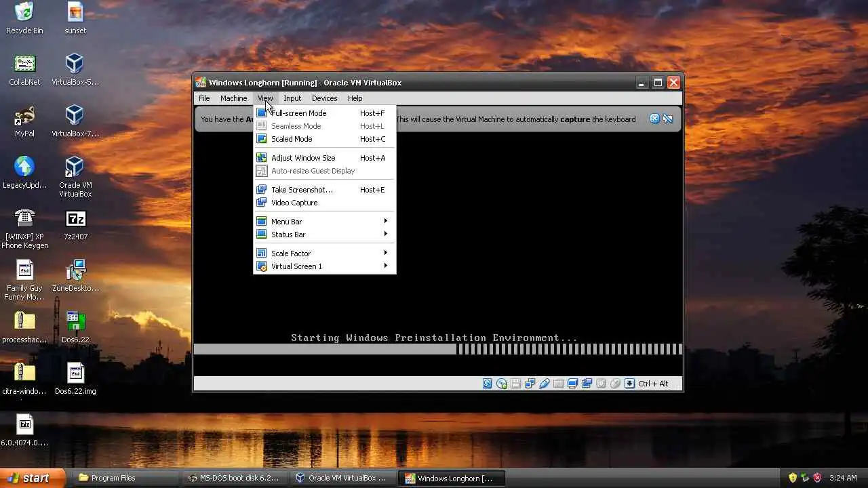Open the Machine menu
The width and height of the screenshot is (868, 488).
pyautogui.click(x=233, y=98)
